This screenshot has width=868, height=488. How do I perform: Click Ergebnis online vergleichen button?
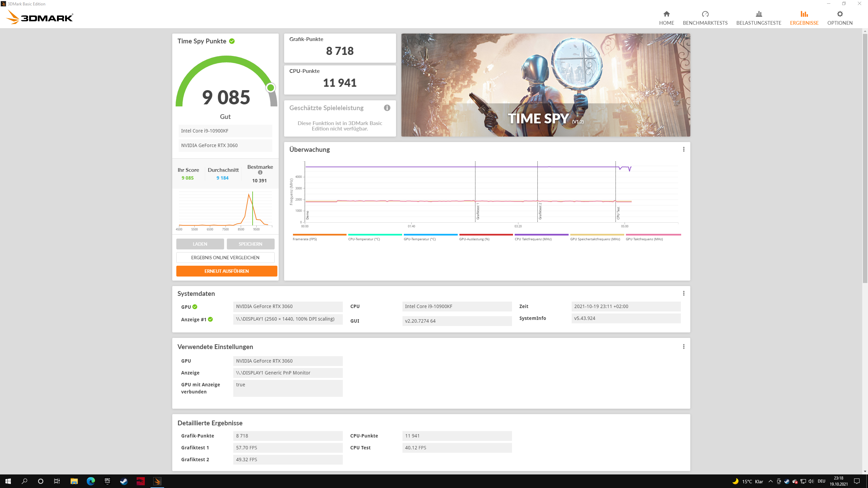(x=225, y=258)
